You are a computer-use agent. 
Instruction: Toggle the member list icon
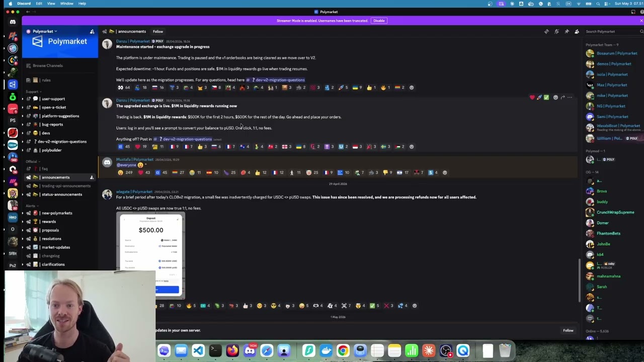[577, 31]
